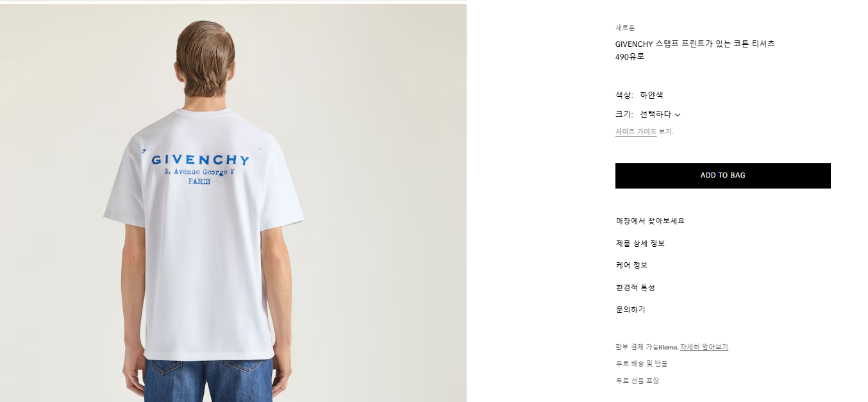This screenshot has height=402, width=868.
Task: Click the 무료 선물 포장 text
Action: pyautogui.click(x=637, y=381)
